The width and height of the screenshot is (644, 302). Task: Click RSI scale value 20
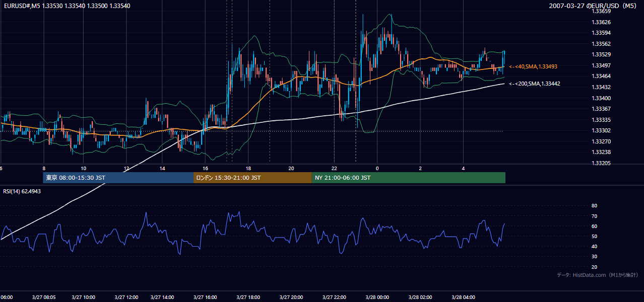[x=594, y=267]
